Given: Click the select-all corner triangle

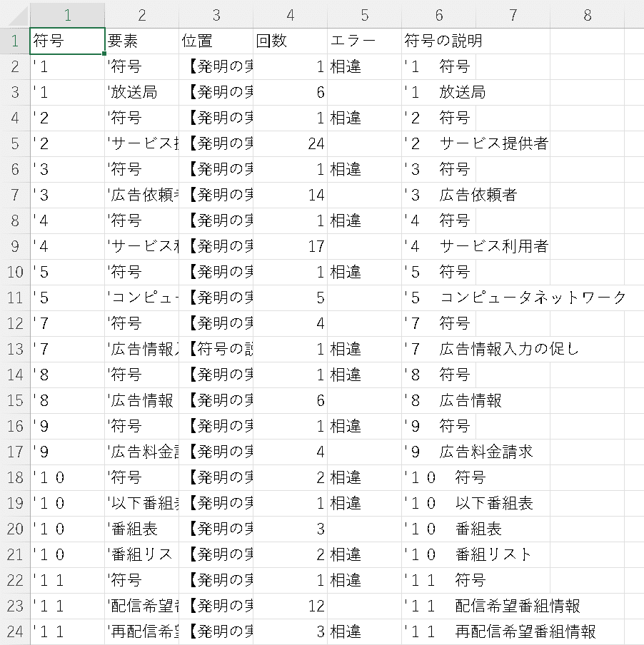Looking at the screenshot, I should coord(16,15).
